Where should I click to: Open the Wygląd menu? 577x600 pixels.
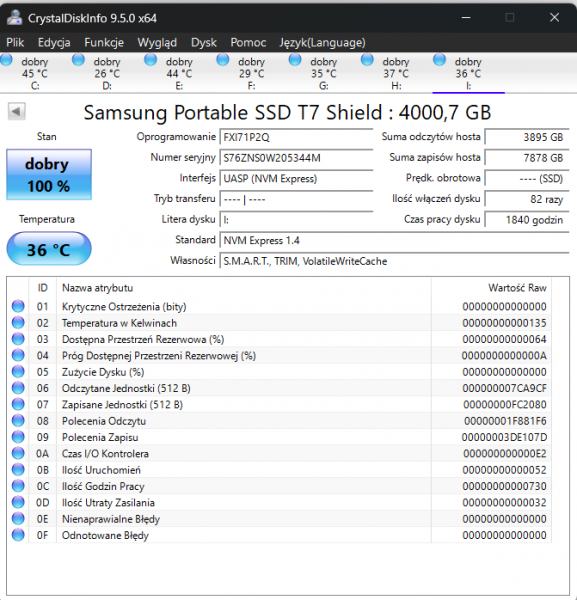click(x=157, y=42)
